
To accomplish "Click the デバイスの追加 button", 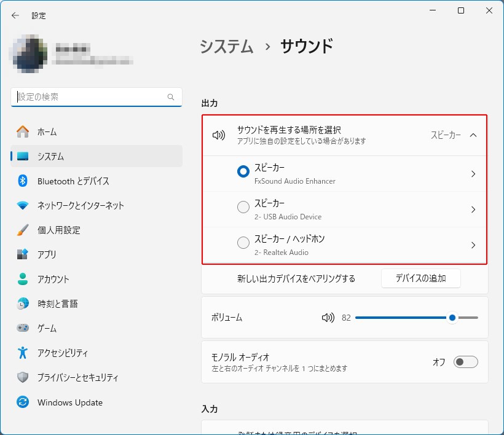I will [x=420, y=278].
